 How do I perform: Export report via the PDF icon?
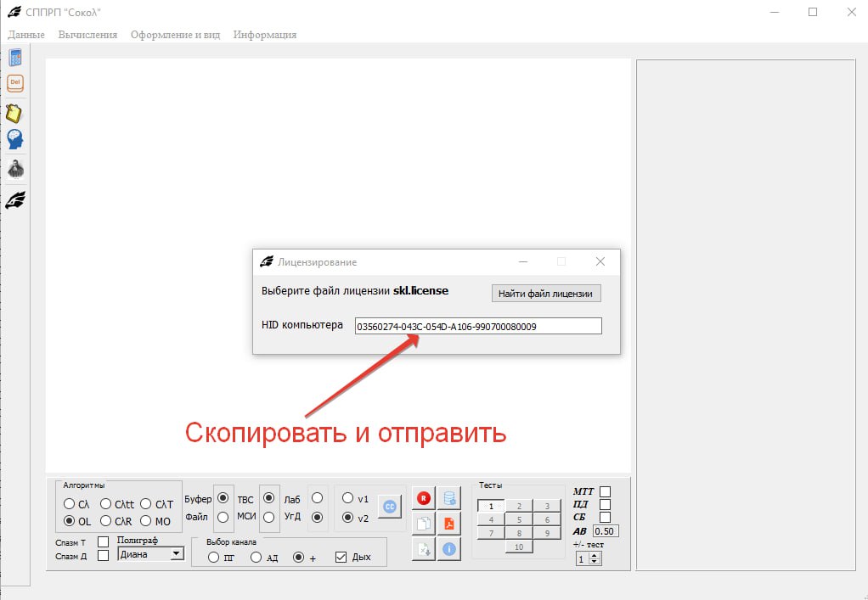448,524
